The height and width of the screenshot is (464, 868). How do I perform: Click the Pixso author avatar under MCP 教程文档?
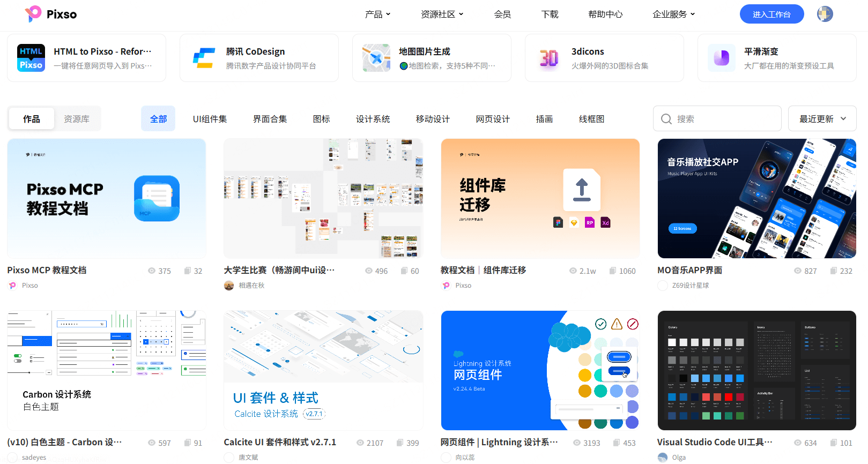[12, 286]
